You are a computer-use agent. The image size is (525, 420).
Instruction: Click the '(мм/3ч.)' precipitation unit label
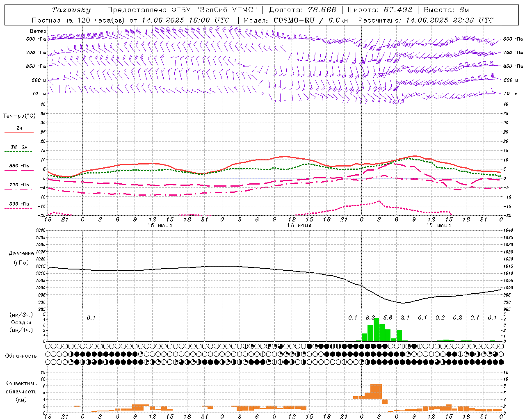click(21, 315)
